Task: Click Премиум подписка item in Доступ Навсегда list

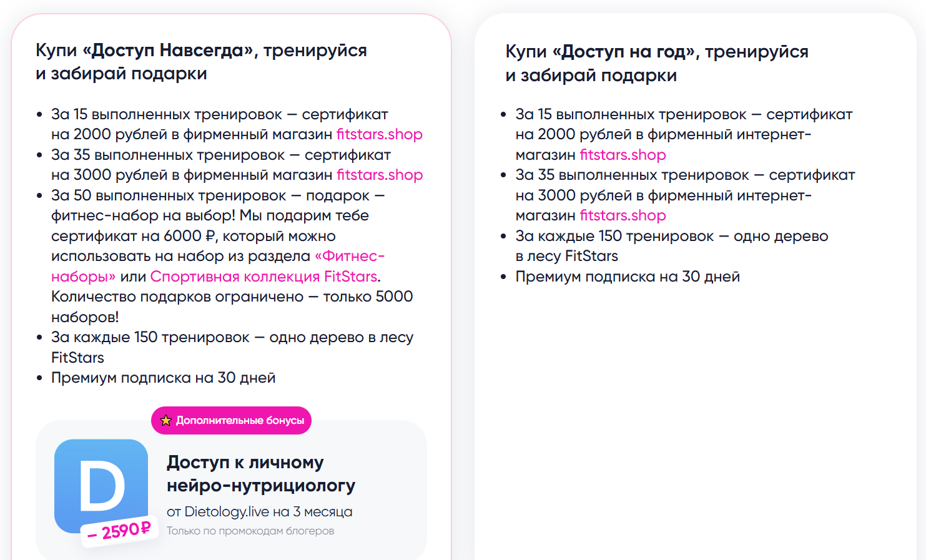Action: (x=163, y=378)
